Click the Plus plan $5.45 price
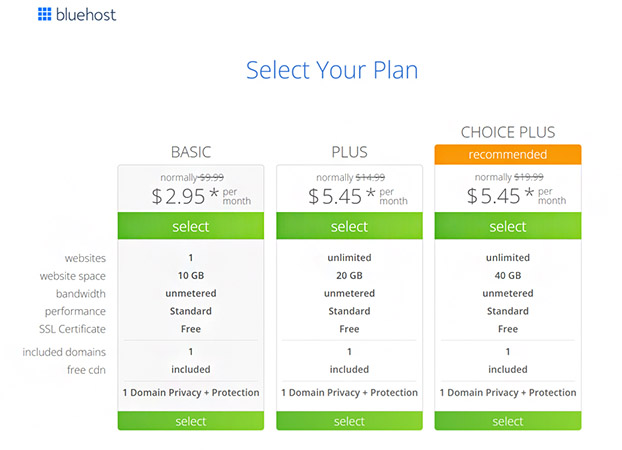The height and width of the screenshot is (450, 622). pyautogui.click(x=358, y=196)
